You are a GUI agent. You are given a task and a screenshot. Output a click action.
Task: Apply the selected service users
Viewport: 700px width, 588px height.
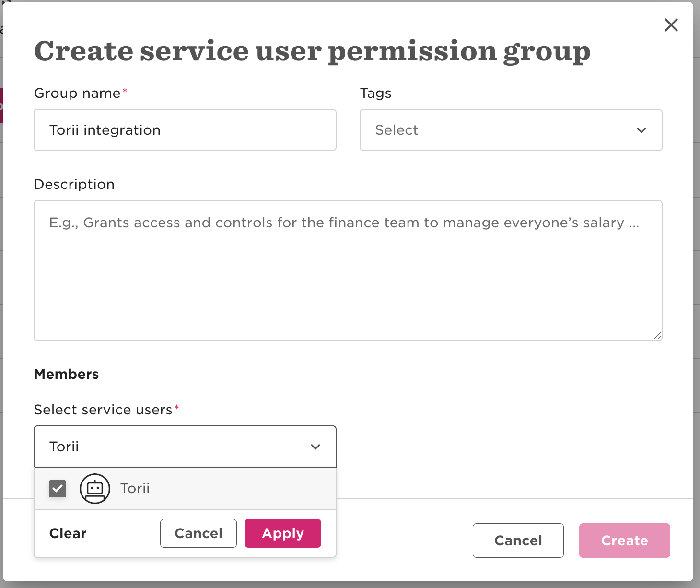coord(283,533)
